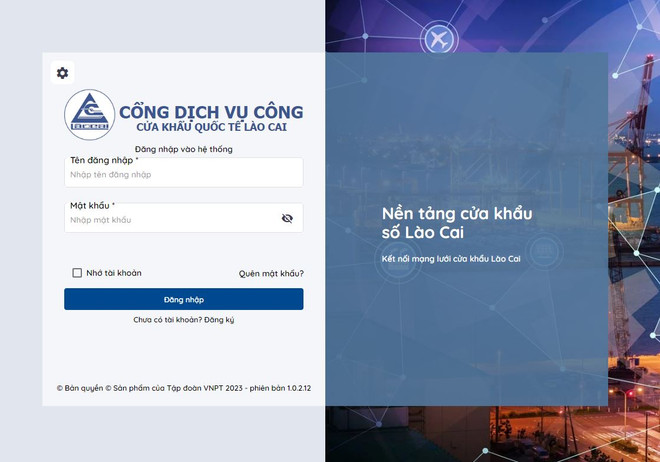
Task: Open the Quên mật khẩu? link
Action: 271,273
